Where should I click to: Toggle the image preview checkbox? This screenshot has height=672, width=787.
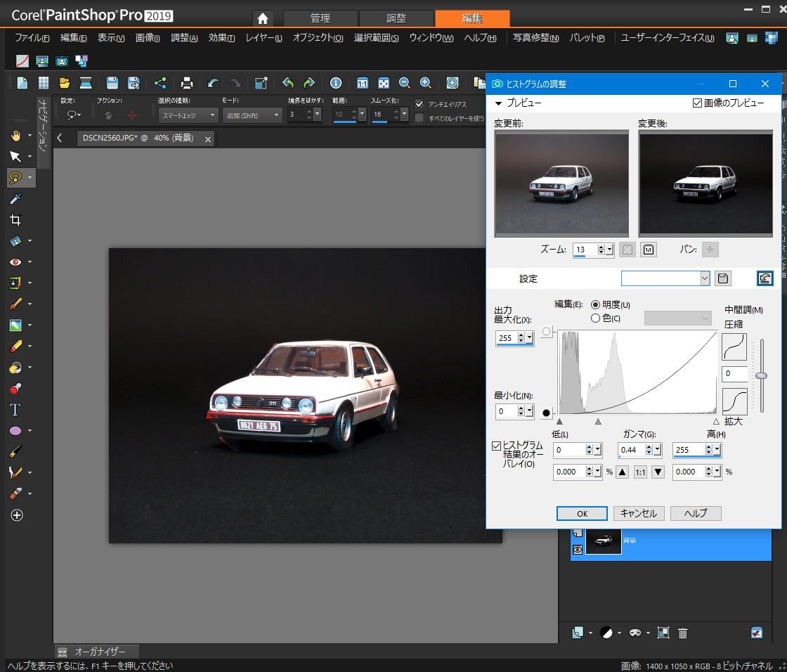(697, 103)
